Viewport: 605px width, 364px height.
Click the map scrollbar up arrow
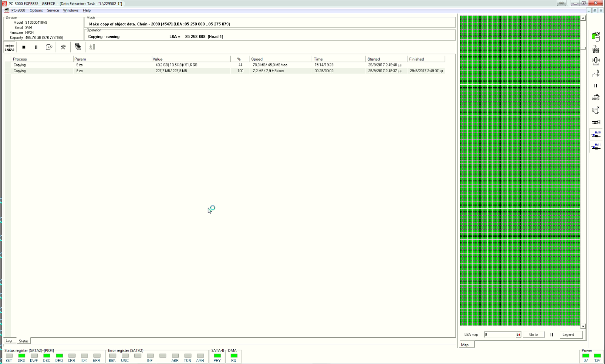(x=583, y=18)
